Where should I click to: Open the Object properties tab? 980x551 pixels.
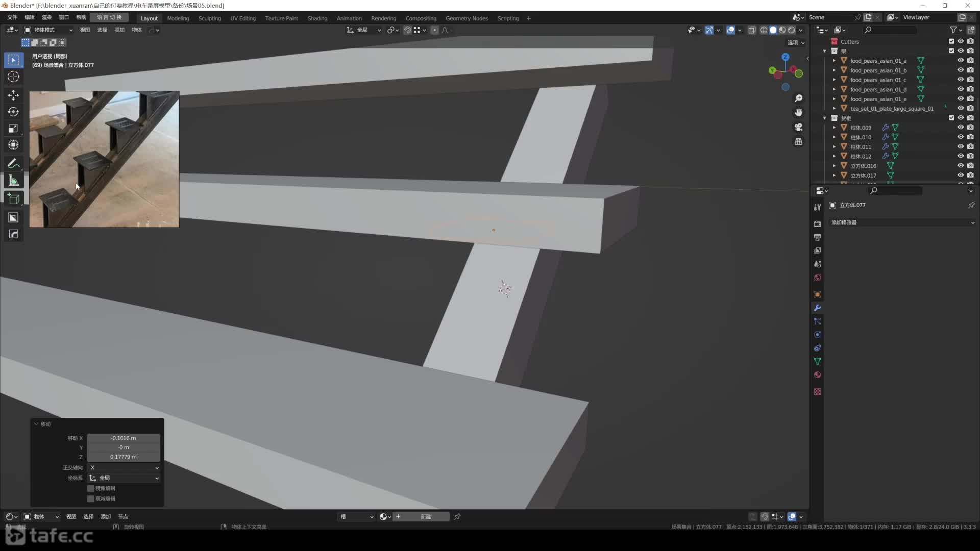tap(817, 294)
